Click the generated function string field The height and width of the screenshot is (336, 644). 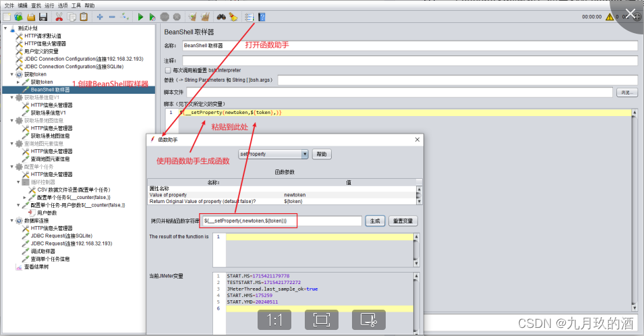point(282,221)
